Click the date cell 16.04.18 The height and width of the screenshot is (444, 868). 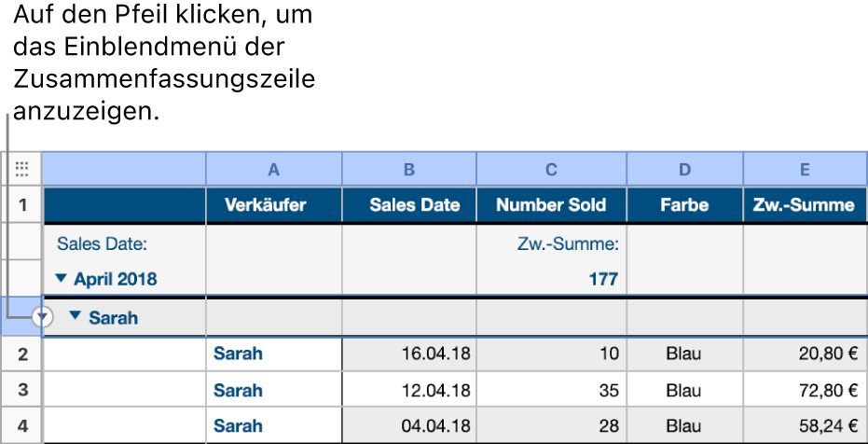436,354
